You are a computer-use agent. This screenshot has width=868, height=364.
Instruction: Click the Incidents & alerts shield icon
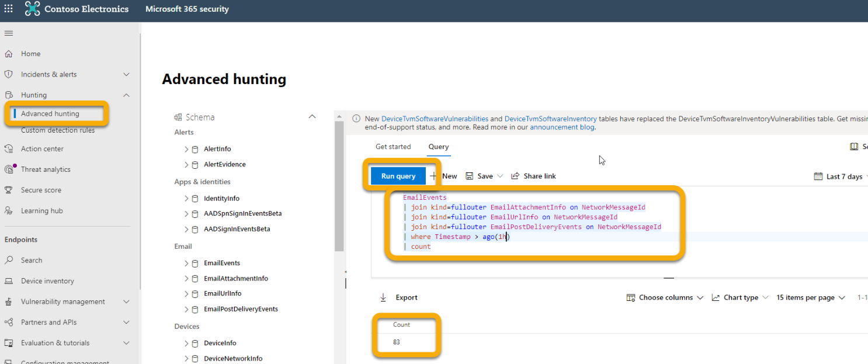click(9, 74)
